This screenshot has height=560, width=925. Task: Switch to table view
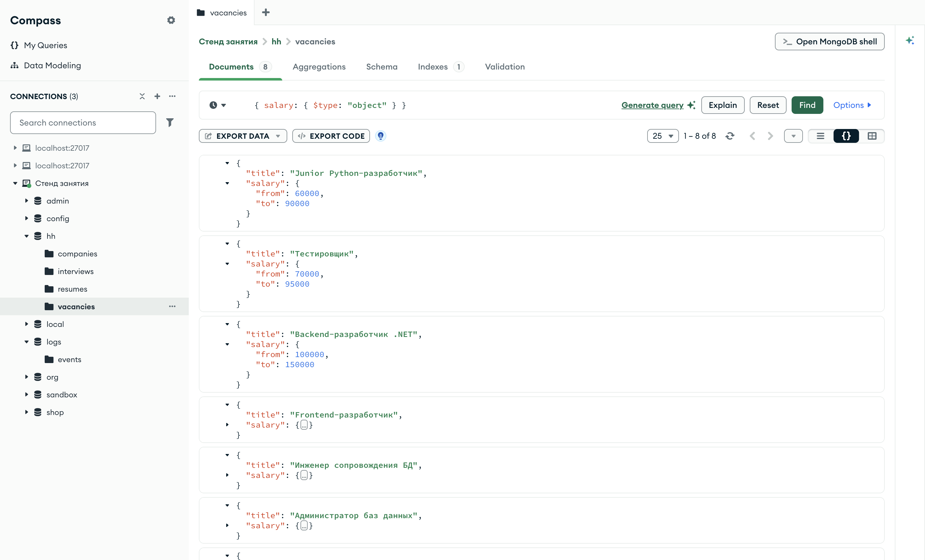point(872,136)
